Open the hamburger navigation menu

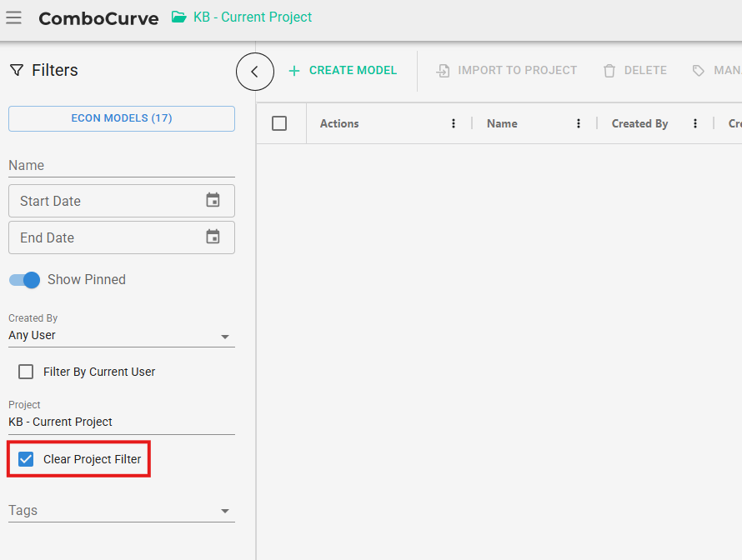click(x=14, y=17)
